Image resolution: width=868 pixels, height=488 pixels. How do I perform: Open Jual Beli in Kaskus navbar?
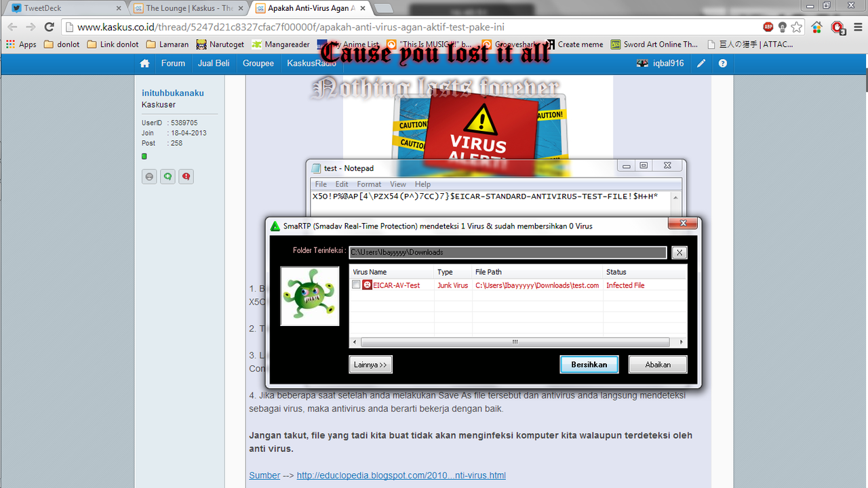214,63
